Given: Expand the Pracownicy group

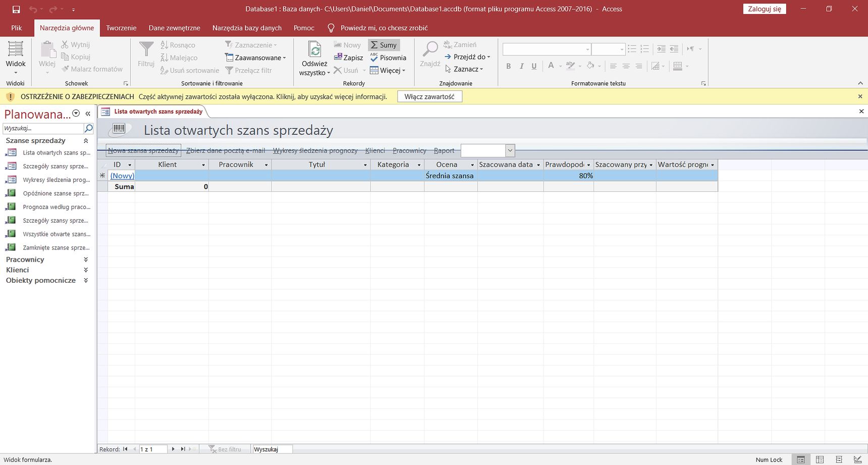Looking at the screenshot, I should [x=86, y=260].
